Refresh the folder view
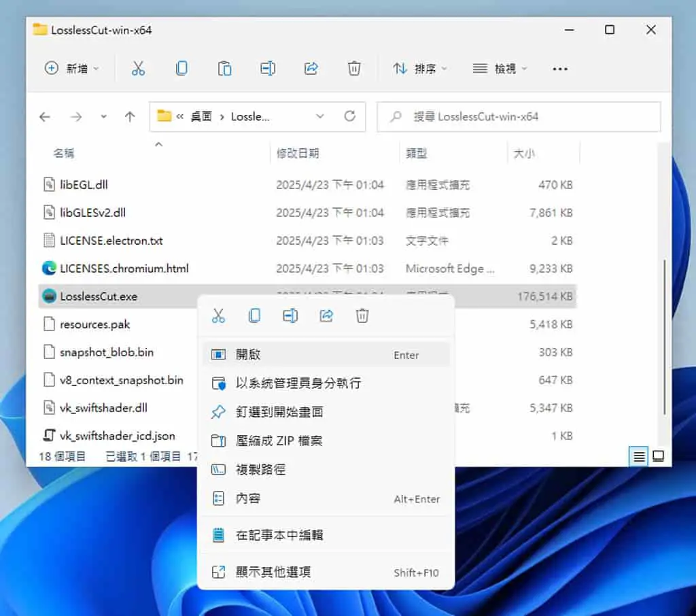Image resolution: width=696 pixels, height=616 pixels. (x=350, y=116)
